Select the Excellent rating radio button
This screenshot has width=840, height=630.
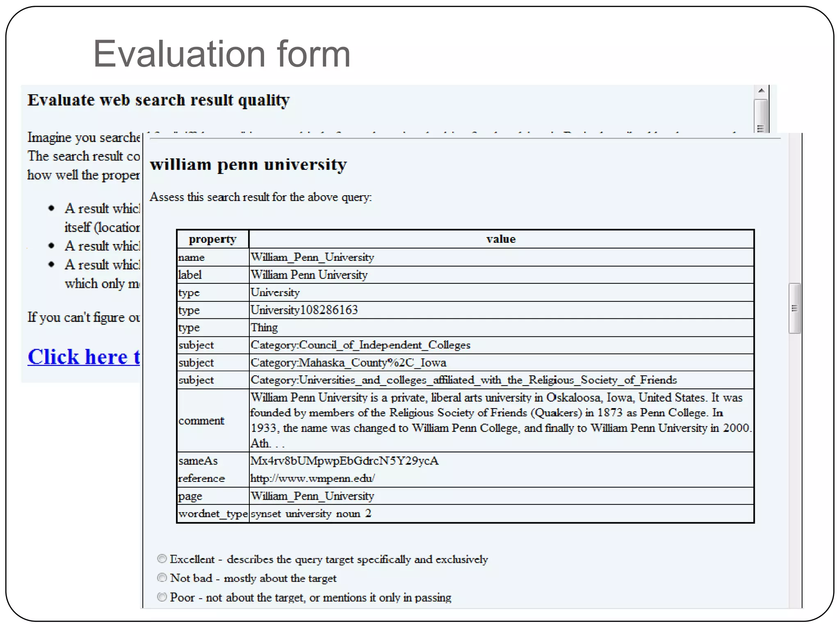pyautogui.click(x=162, y=559)
